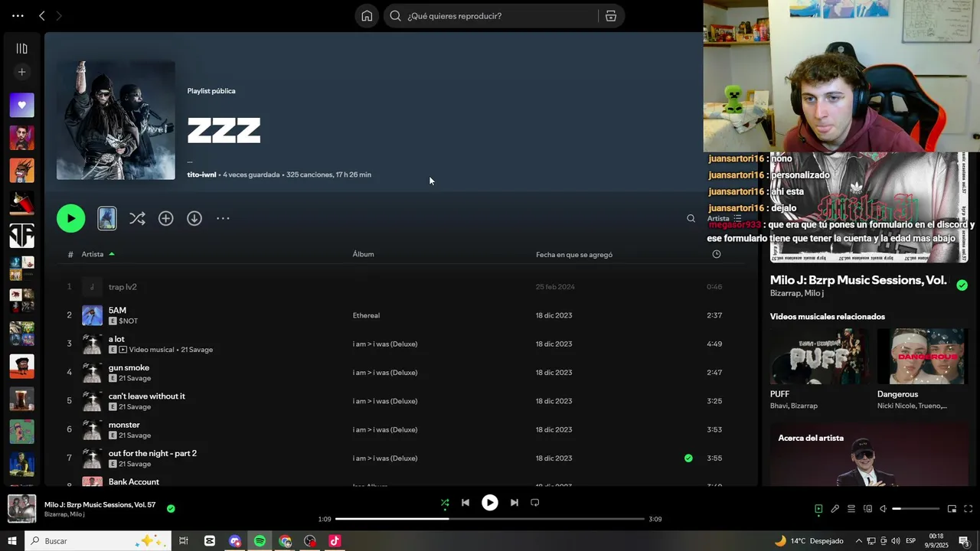Toggle saved checkmark beside now-playing panel title

pos(962,285)
